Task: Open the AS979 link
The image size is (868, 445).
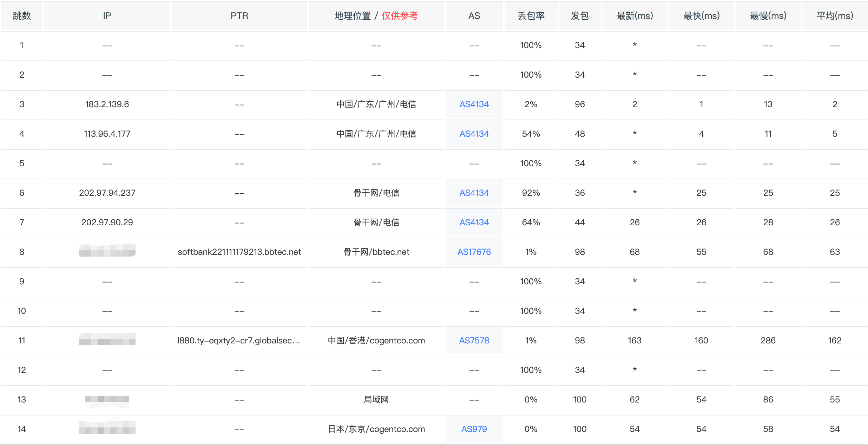Action: 474,429
